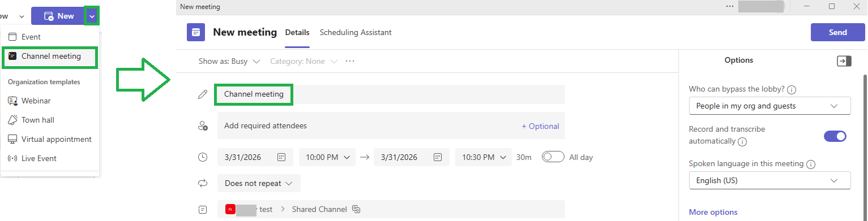Open People in my org and guests dropdown
This screenshot has width=868, height=221.
coord(769,106)
